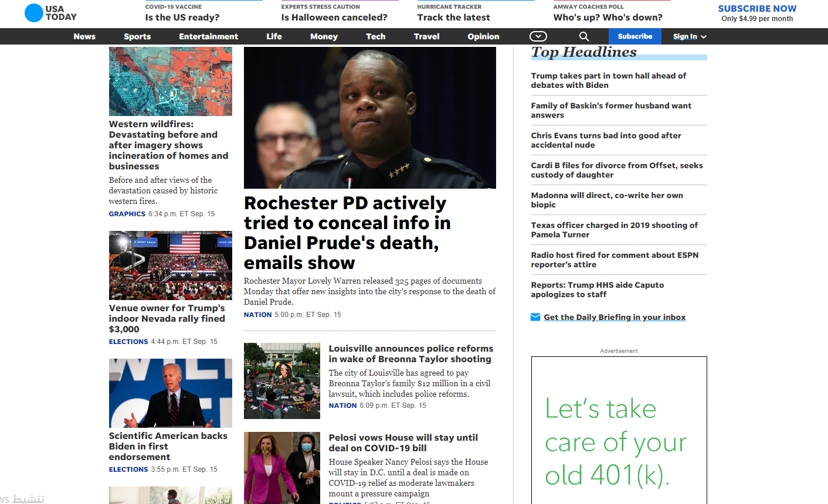Click 'Before and after views' wildfire summary text
The height and width of the screenshot is (504, 828).
pos(164,190)
